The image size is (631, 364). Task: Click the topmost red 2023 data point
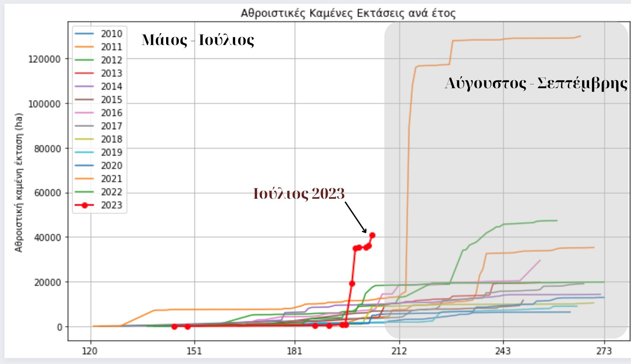coord(372,235)
